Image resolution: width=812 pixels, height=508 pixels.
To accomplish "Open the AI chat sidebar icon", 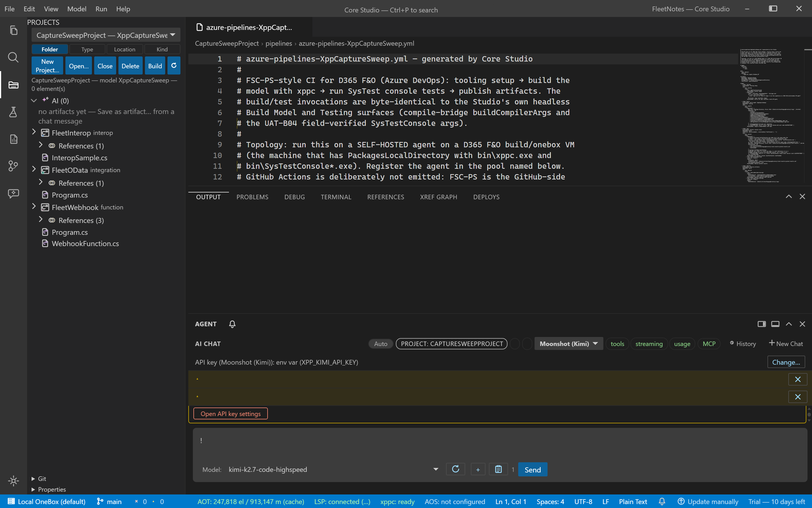I will [x=14, y=193].
